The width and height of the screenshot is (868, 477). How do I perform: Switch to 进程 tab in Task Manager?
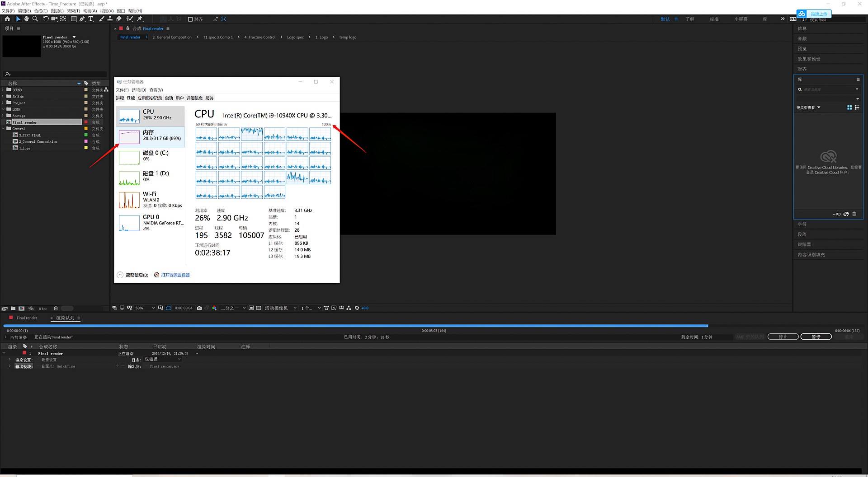click(x=120, y=98)
